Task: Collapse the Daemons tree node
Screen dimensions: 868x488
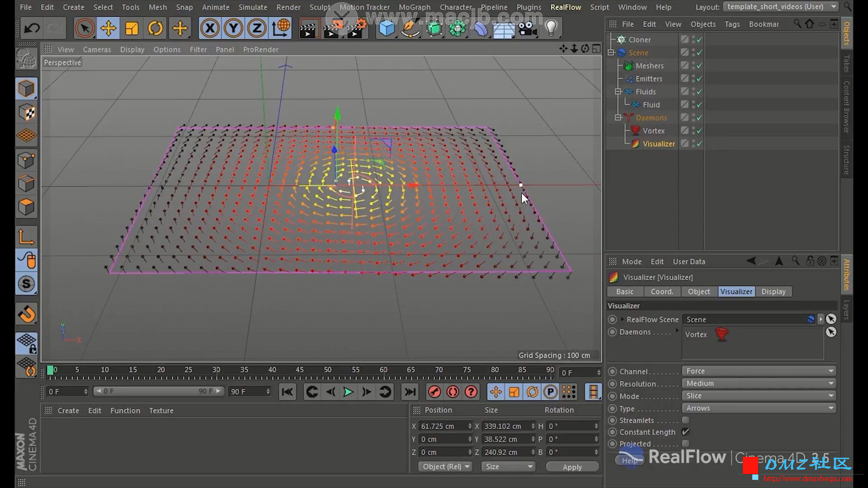Action: (618, 117)
